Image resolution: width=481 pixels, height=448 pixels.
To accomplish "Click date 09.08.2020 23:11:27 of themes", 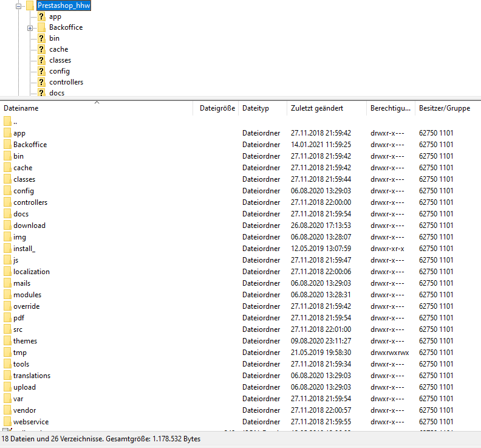I will pos(321,341).
